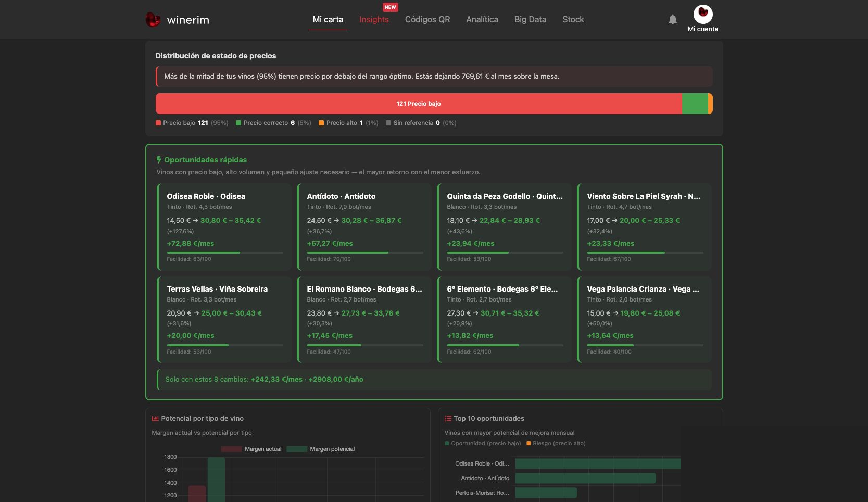Open the Códigos QR tab
The image size is (868, 502).
click(427, 19)
